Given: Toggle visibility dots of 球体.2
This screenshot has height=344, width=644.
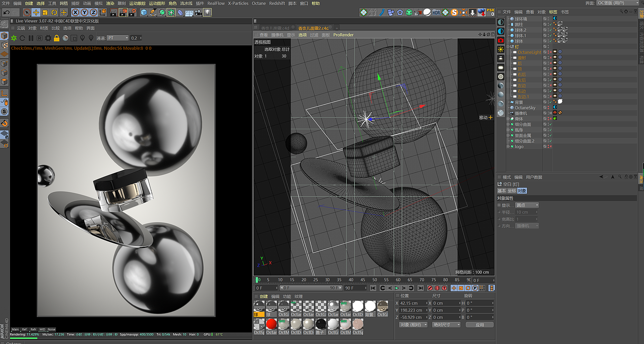Looking at the screenshot, I should 548,30.
